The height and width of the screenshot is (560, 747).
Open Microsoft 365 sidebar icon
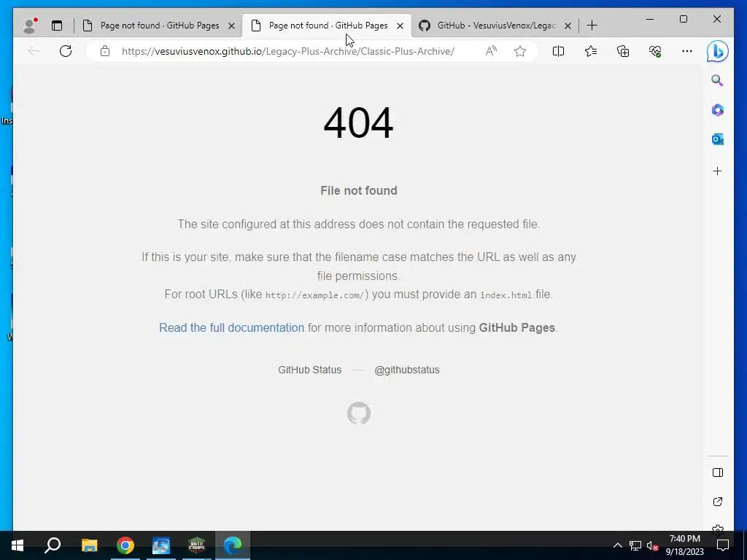tap(718, 110)
